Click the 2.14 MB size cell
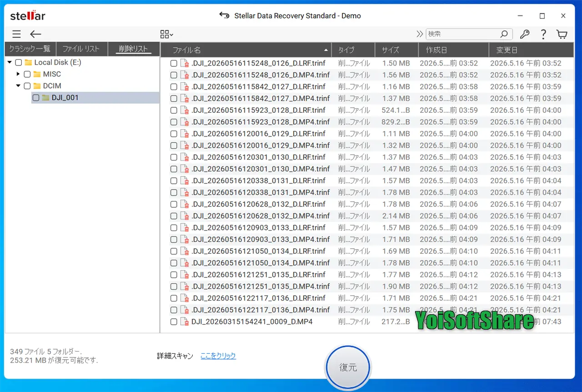 pyautogui.click(x=396, y=216)
